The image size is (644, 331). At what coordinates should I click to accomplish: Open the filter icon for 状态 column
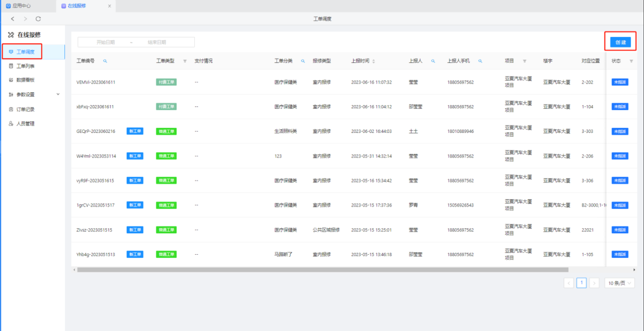pyautogui.click(x=631, y=61)
